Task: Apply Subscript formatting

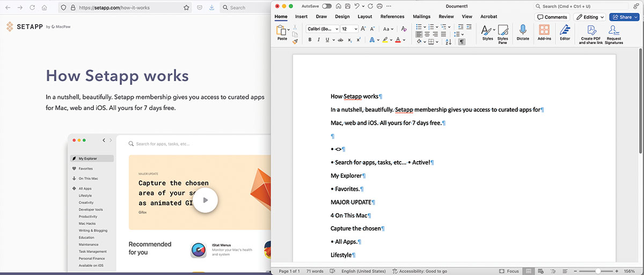Action: (x=350, y=40)
